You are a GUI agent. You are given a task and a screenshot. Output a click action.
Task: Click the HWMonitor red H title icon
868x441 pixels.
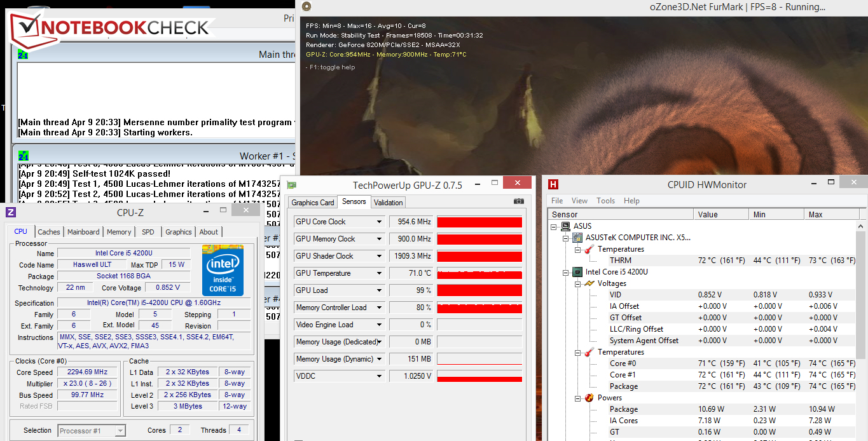[553, 184]
